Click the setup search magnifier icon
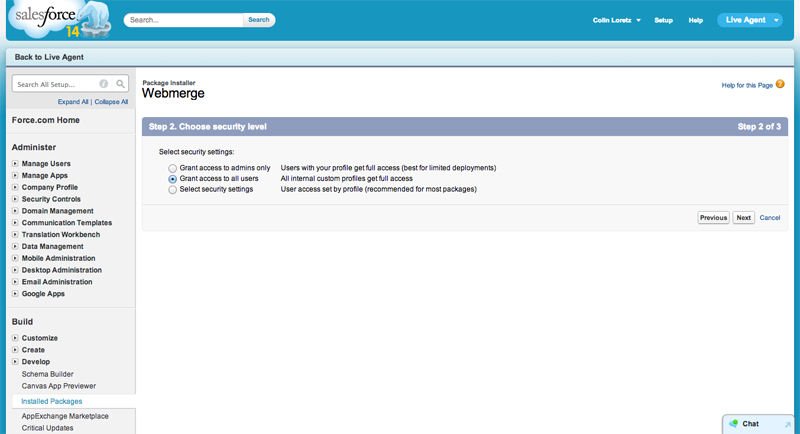 pyautogui.click(x=120, y=84)
